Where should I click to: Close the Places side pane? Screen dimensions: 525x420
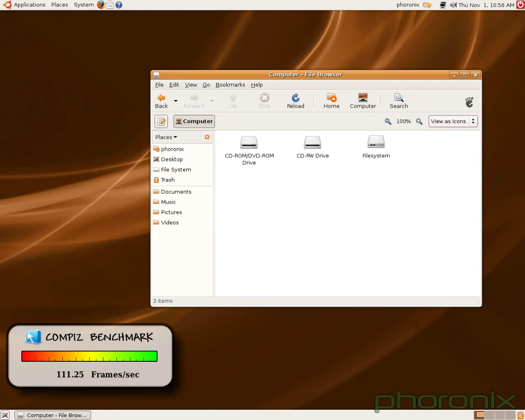coord(207,137)
